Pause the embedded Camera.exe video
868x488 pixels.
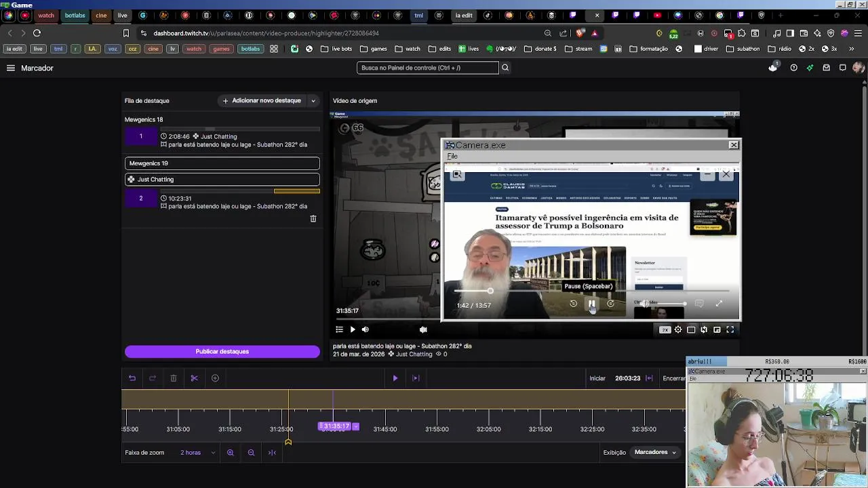pyautogui.click(x=592, y=304)
